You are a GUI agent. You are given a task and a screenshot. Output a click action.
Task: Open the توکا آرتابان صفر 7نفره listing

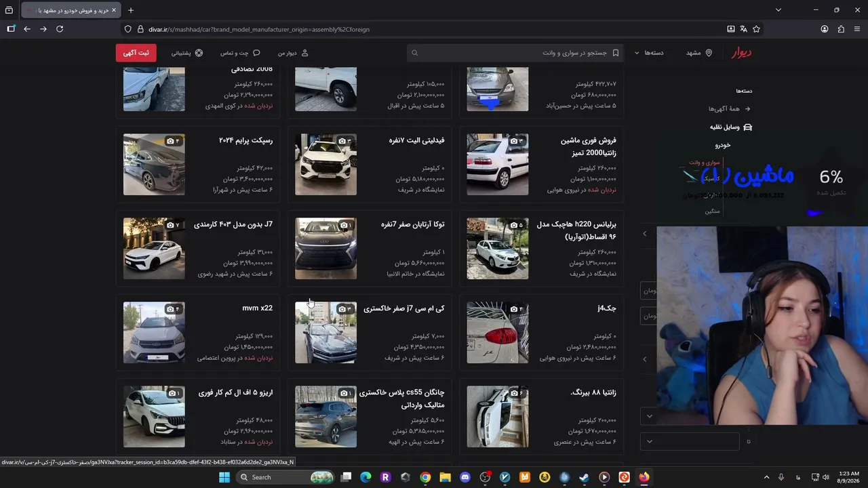(370, 249)
